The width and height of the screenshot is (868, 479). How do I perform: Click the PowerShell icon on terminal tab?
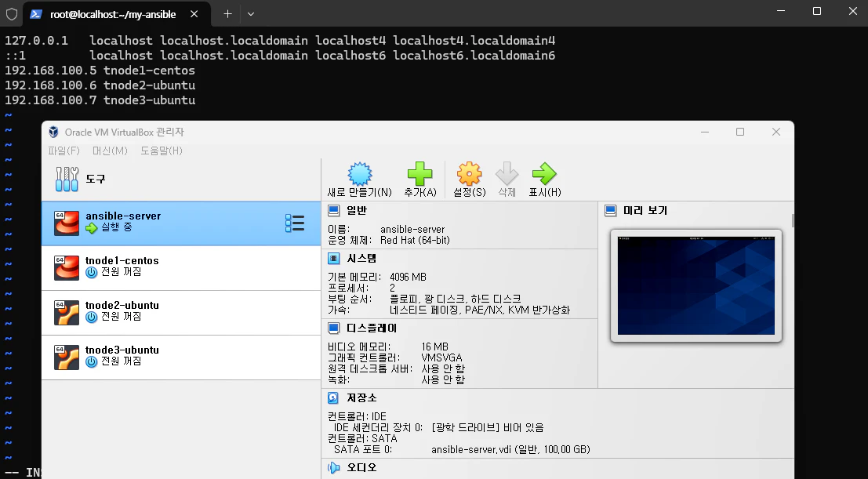click(x=37, y=14)
